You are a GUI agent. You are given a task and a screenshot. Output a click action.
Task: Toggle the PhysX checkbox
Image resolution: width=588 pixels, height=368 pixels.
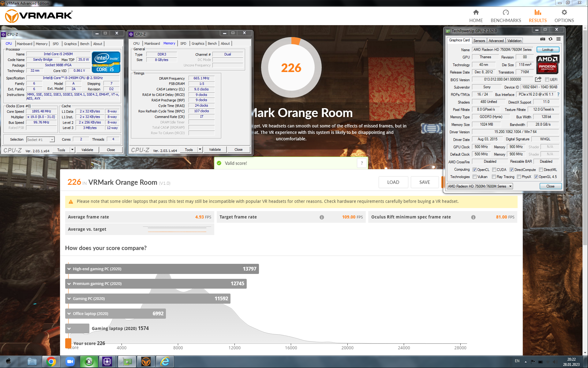coord(519,177)
